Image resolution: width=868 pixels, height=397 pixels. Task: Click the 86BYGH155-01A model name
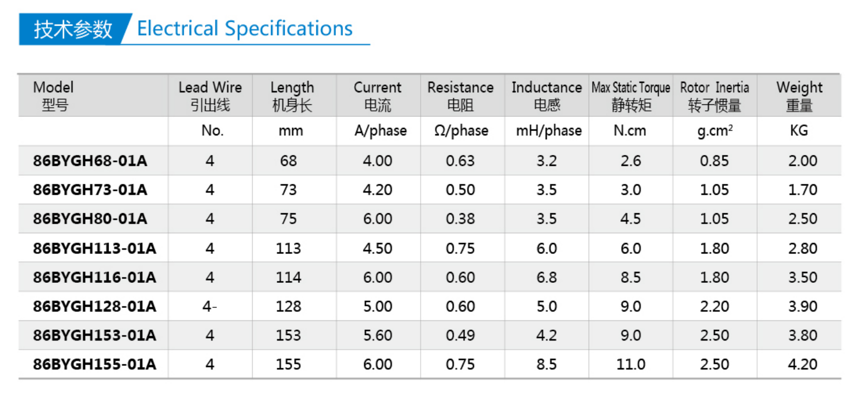pyautogui.click(x=94, y=364)
